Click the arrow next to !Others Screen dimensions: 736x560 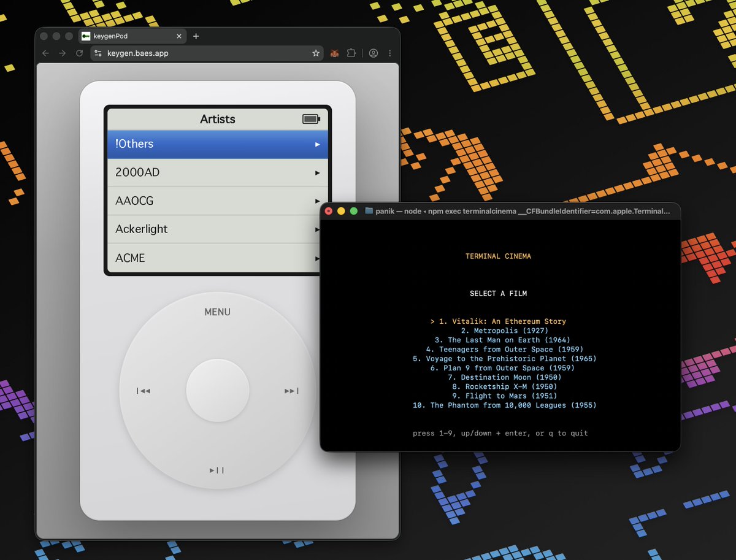[318, 144]
